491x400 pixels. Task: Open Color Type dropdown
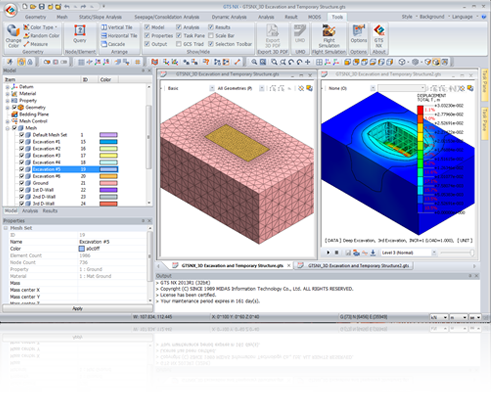click(x=41, y=27)
